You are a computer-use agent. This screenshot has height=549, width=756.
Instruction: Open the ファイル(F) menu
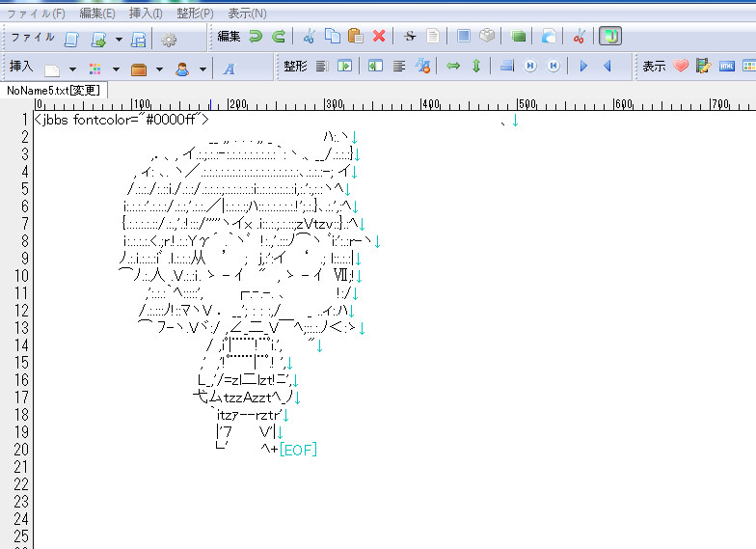(x=37, y=14)
